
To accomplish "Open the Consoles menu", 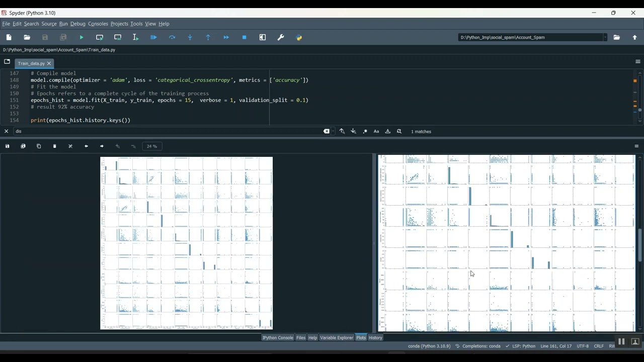I will 98,24.
